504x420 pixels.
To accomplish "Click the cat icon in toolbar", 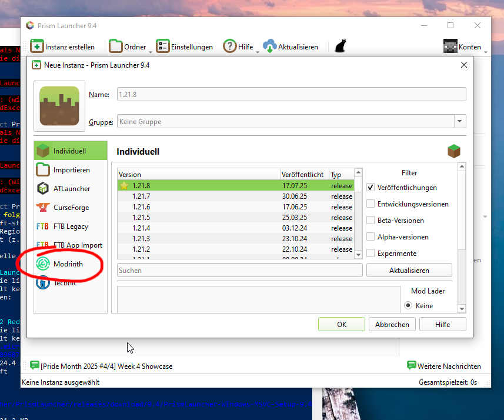I will point(340,46).
